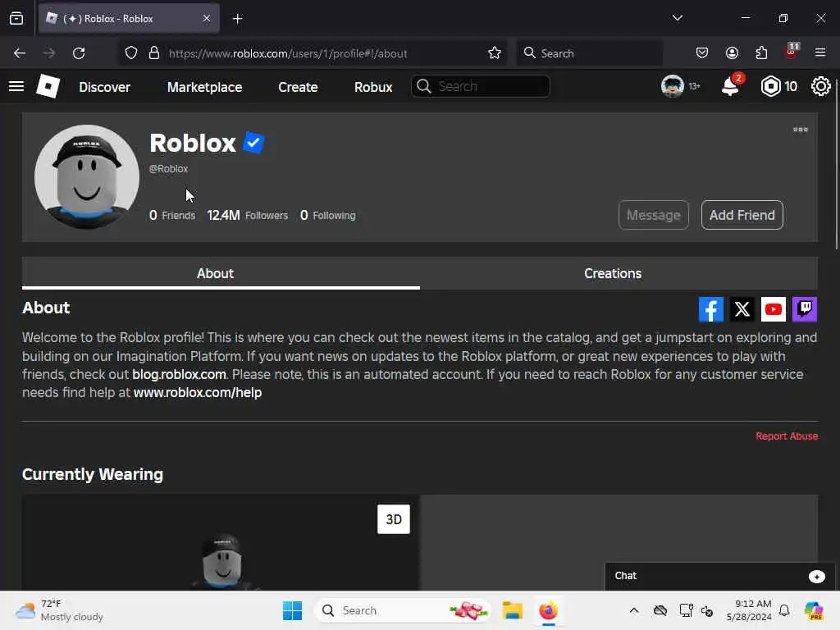Screen dimensions: 840x630
Task: Open Roblox's X (Twitter) icon
Action: coord(742,309)
